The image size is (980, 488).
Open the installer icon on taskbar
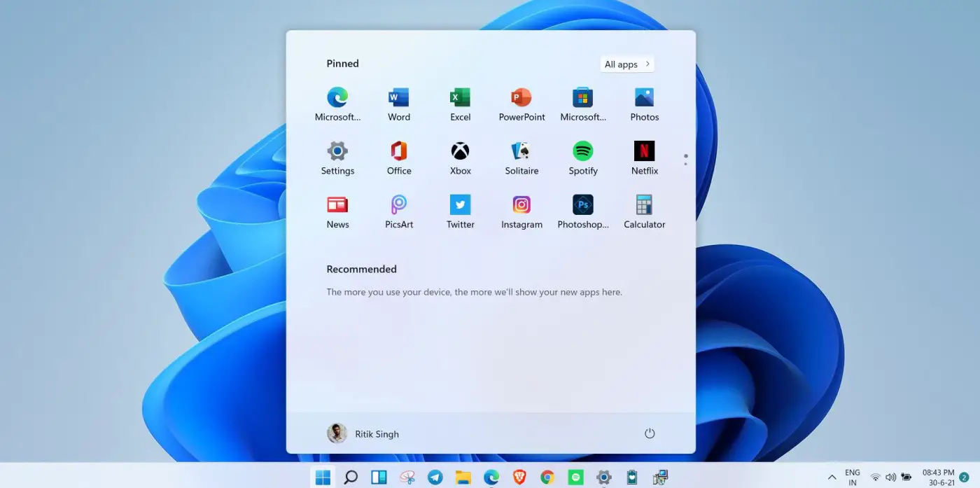coord(659,477)
